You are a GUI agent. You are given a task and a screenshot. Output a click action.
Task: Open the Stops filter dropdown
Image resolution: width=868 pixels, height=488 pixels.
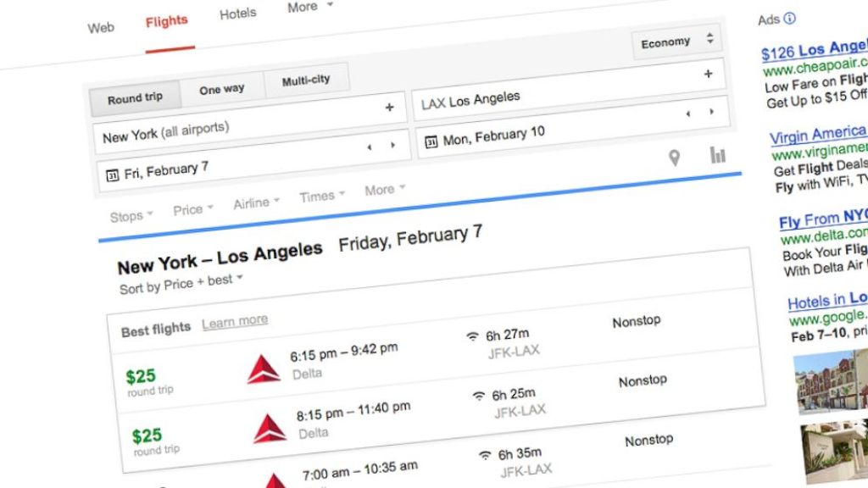click(x=126, y=216)
